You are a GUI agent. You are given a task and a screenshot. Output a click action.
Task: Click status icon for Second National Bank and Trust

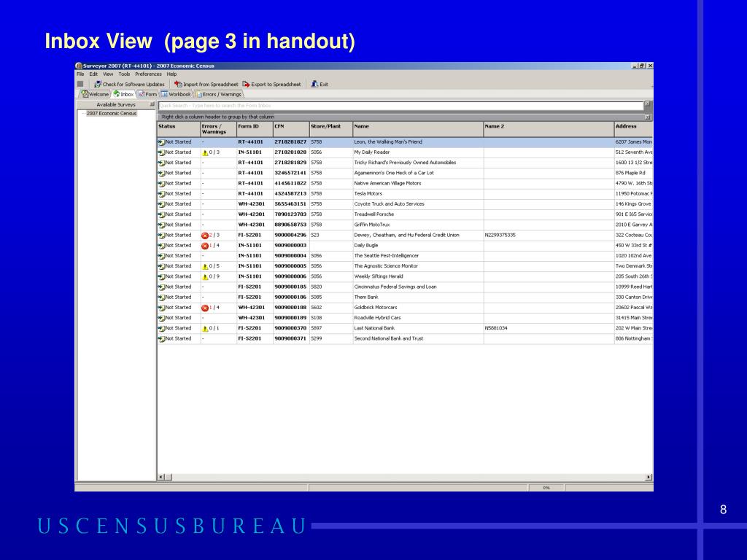pyautogui.click(x=161, y=339)
